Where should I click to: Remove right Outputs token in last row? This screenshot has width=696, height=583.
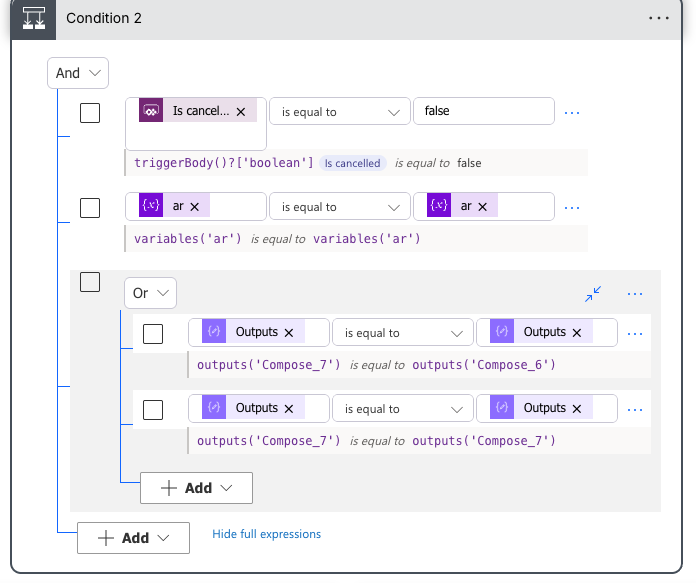[x=577, y=409]
